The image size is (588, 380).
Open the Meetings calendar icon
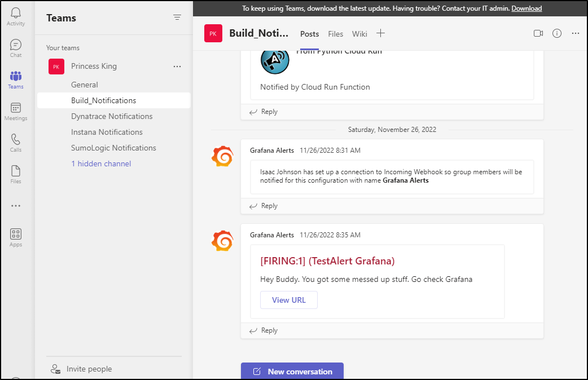[x=15, y=108]
